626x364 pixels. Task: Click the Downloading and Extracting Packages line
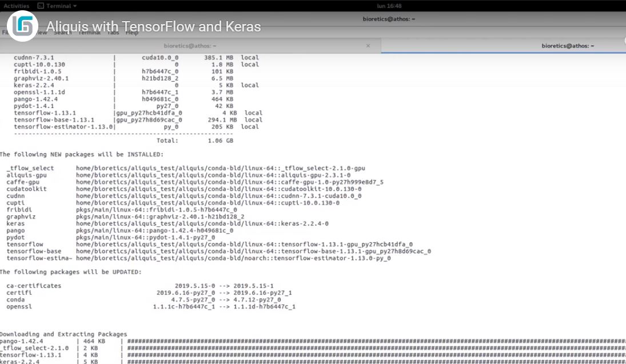(x=63, y=334)
